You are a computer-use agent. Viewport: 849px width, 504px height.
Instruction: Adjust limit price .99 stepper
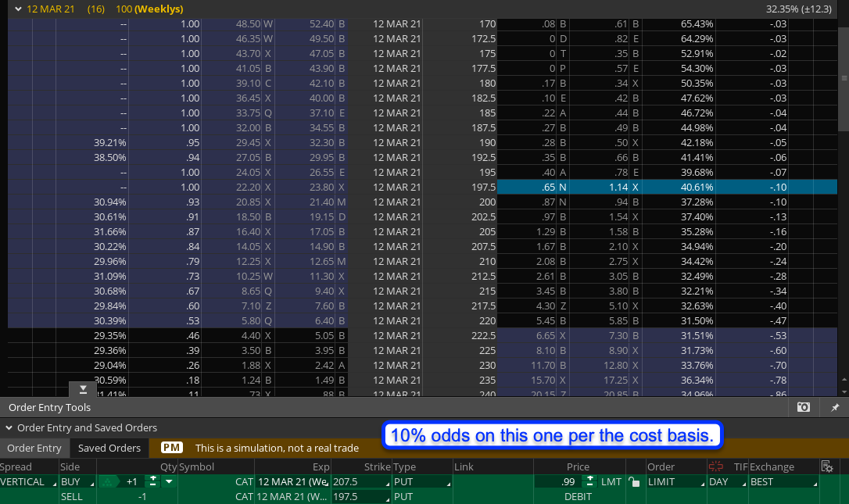[590, 482]
